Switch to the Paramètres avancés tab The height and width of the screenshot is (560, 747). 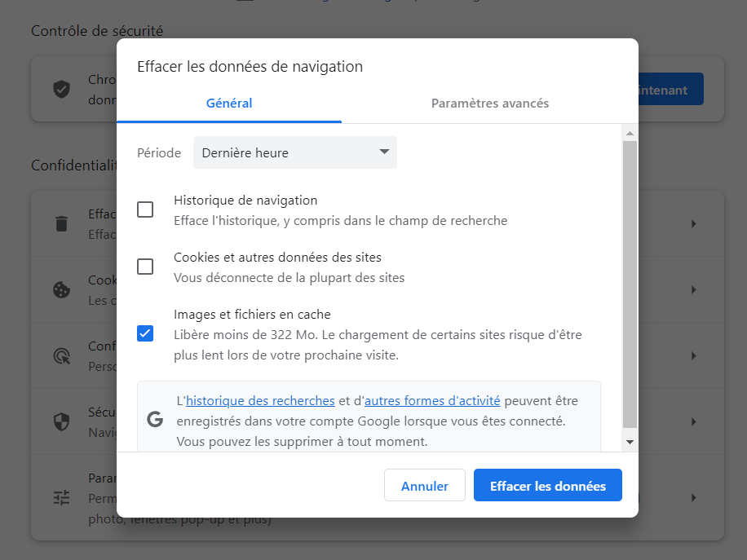[x=489, y=104]
